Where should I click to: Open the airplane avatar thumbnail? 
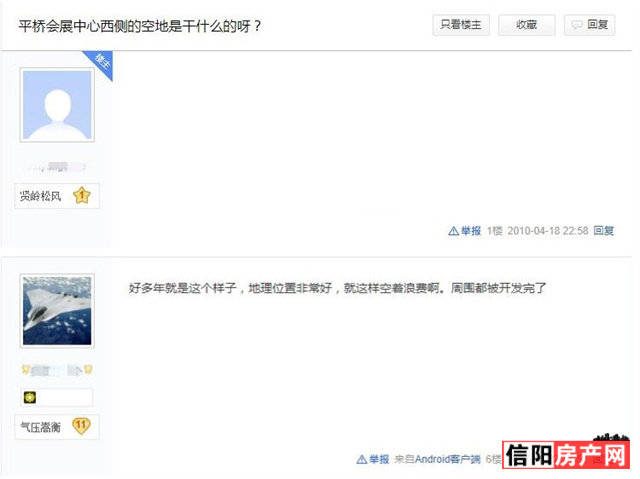point(57,311)
